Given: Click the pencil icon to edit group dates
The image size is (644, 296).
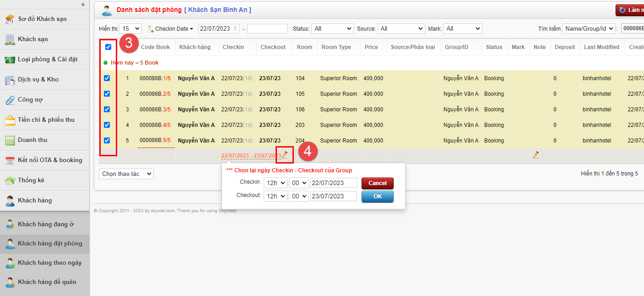Looking at the screenshot, I should [x=284, y=155].
